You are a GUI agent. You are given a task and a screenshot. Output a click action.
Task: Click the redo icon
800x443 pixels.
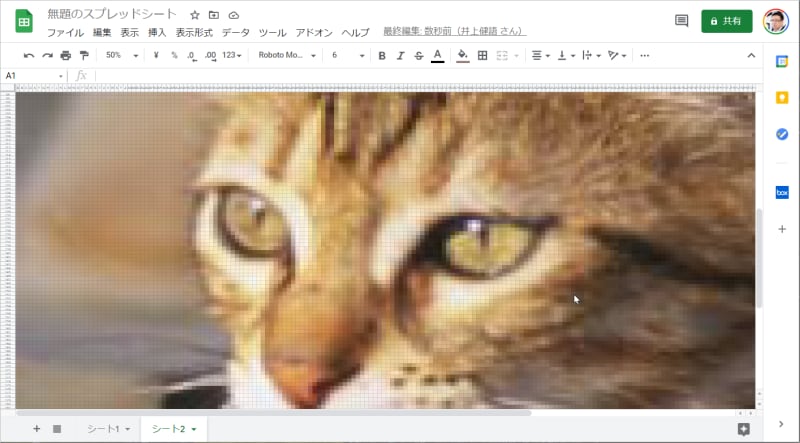(x=47, y=55)
